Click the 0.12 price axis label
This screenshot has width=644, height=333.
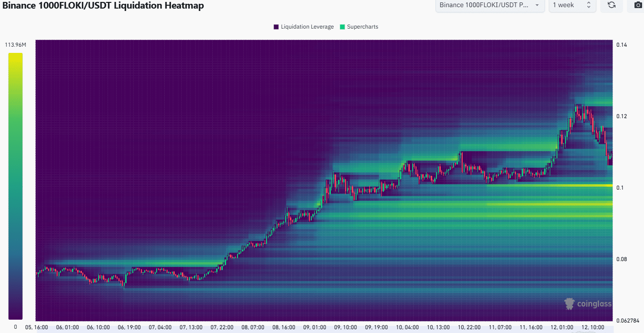point(621,116)
